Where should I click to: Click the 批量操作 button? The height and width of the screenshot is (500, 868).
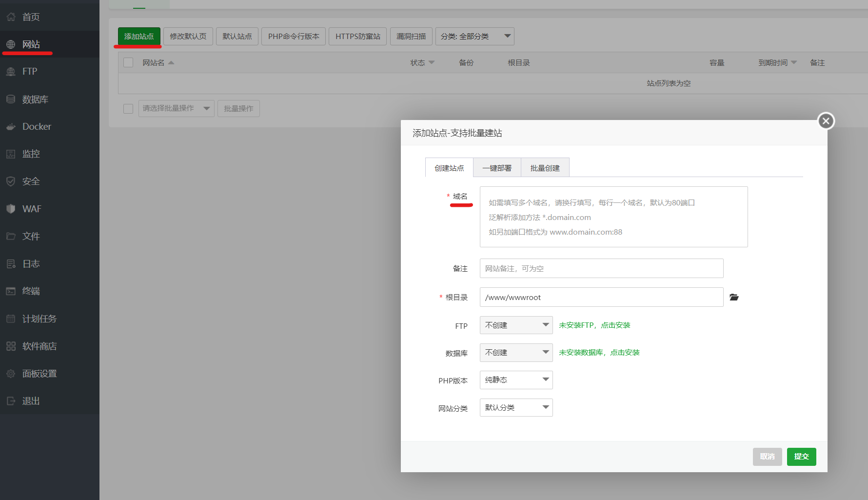[x=238, y=108]
